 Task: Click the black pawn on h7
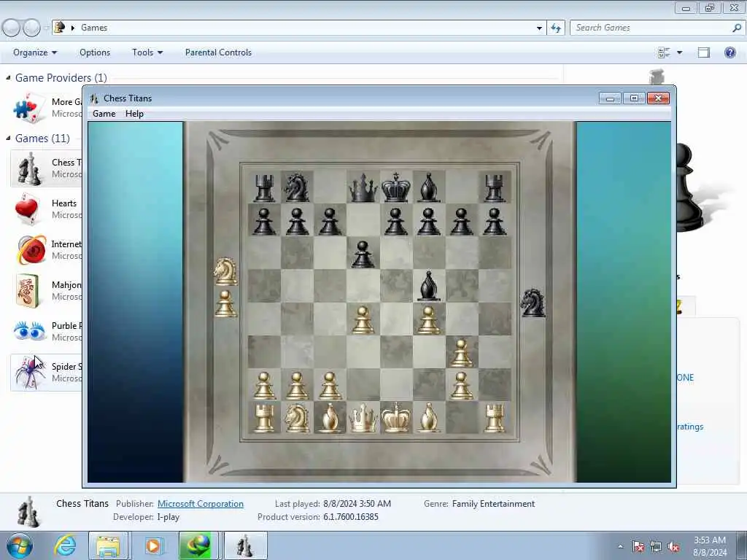pyautogui.click(x=494, y=222)
